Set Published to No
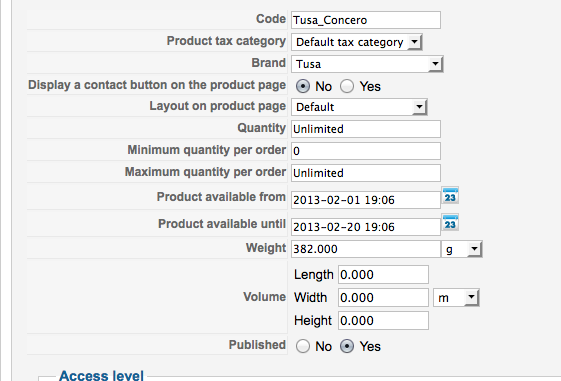The height and width of the screenshot is (381, 561). click(303, 346)
